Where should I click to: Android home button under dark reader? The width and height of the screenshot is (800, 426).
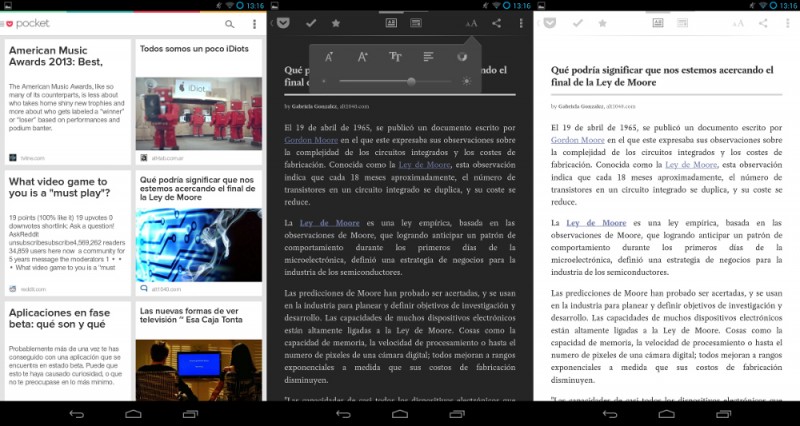[x=400, y=414]
